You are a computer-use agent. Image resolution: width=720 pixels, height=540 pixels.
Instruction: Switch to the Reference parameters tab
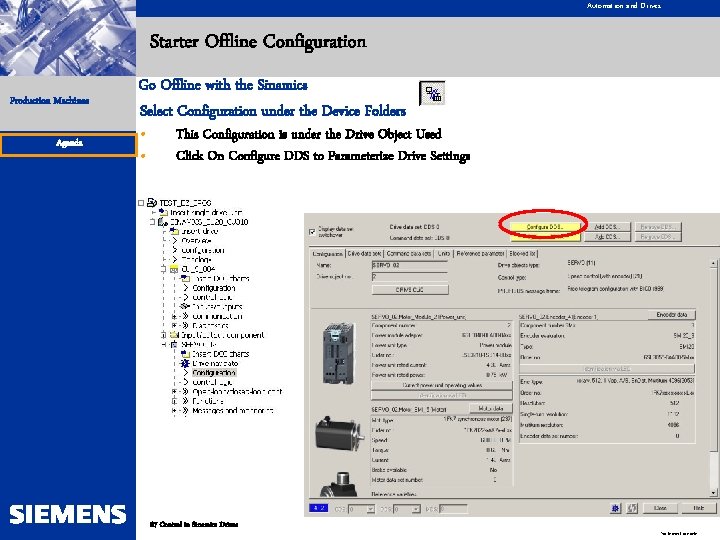click(x=480, y=253)
